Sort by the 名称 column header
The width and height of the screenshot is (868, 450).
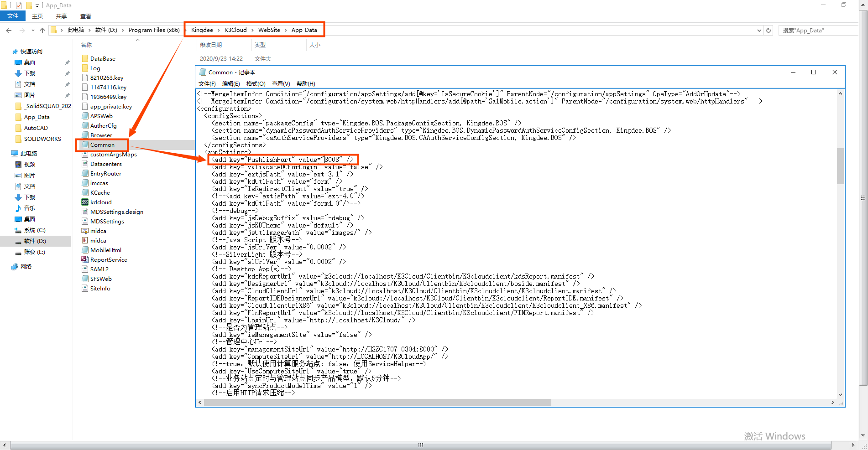pyautogui.click(x=86, y=45)
